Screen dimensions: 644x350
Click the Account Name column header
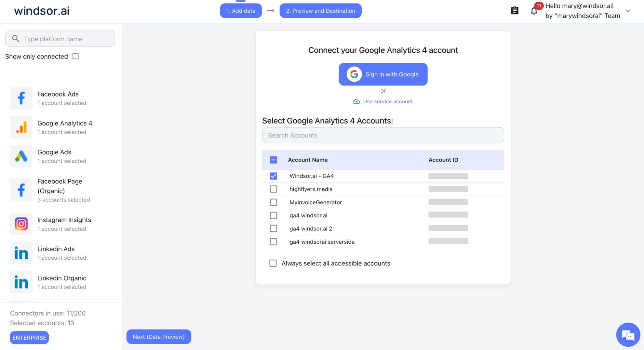[x=308, y=160]
